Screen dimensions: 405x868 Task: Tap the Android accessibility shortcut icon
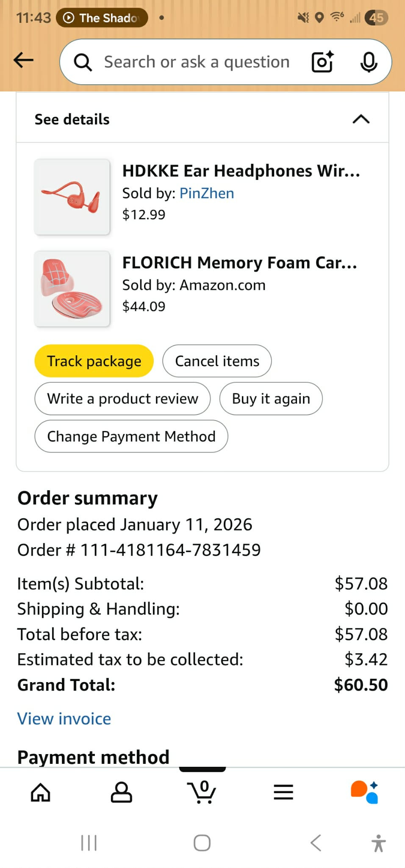(378, 843)
